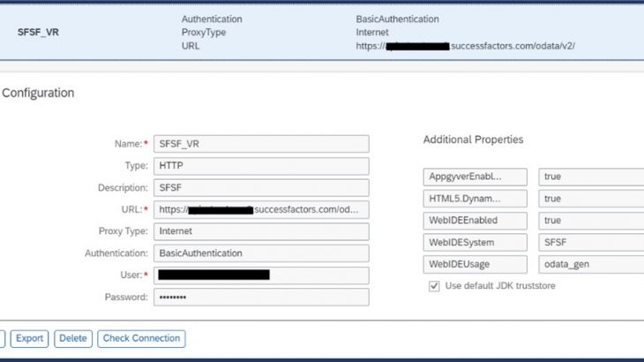Click the ProxyType label in header row
Screen dimensions: 644x362
click(x=203, y=32)
